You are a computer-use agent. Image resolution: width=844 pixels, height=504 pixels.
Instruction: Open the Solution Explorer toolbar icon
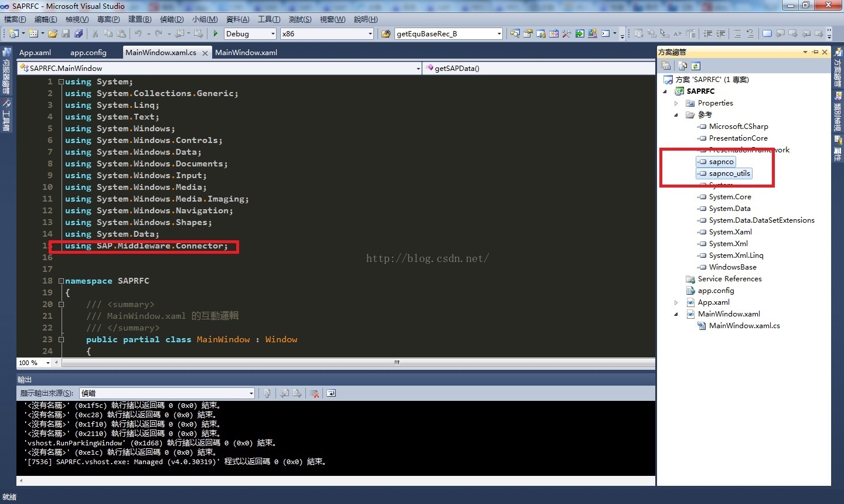click(515, 34)
